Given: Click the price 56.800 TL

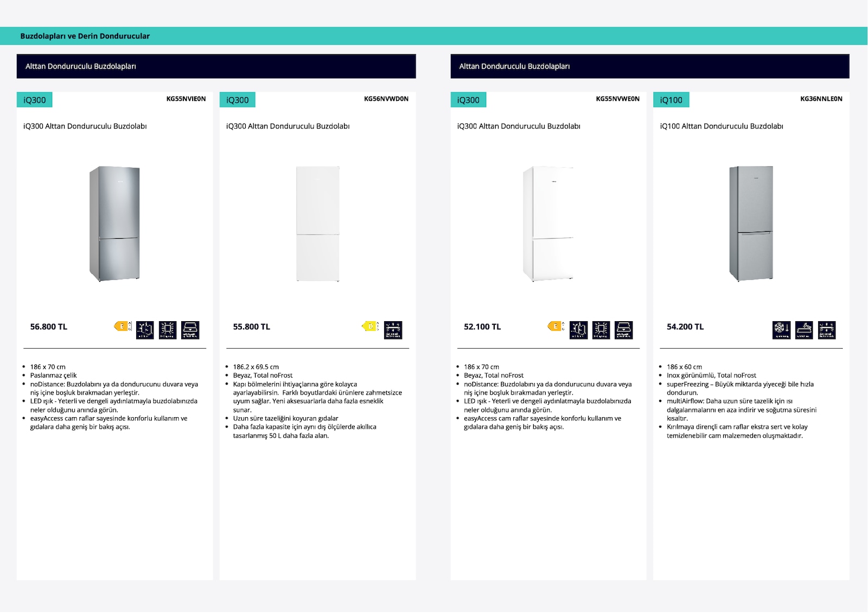Looking at the screenshot, I should pos(49,327).
